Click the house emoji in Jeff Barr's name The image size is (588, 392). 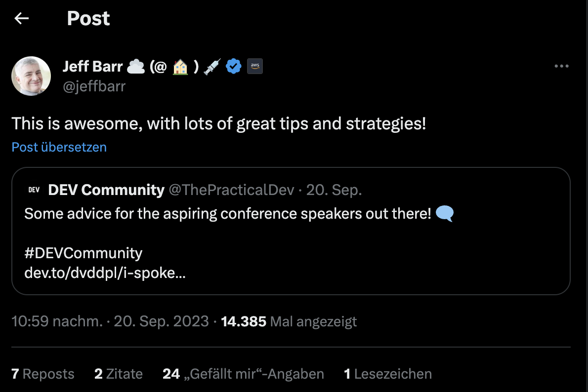tap(180, 66)
